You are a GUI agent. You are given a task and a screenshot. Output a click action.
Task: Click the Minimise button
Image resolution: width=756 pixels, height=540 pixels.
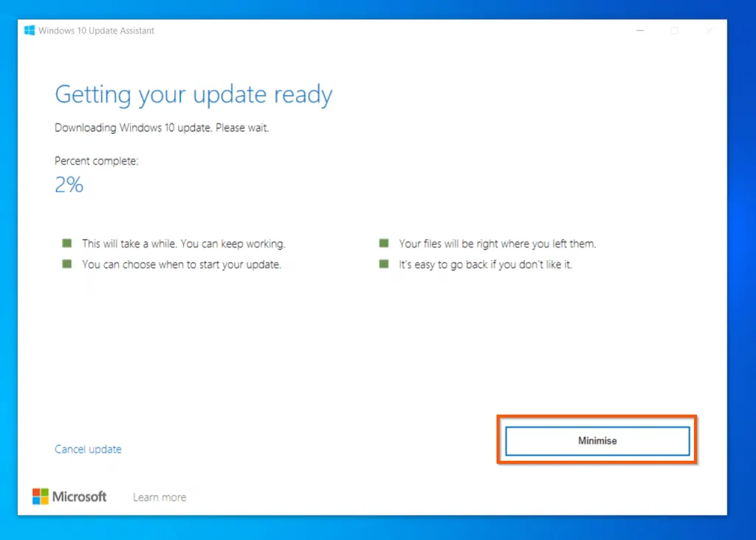[597, 440]
